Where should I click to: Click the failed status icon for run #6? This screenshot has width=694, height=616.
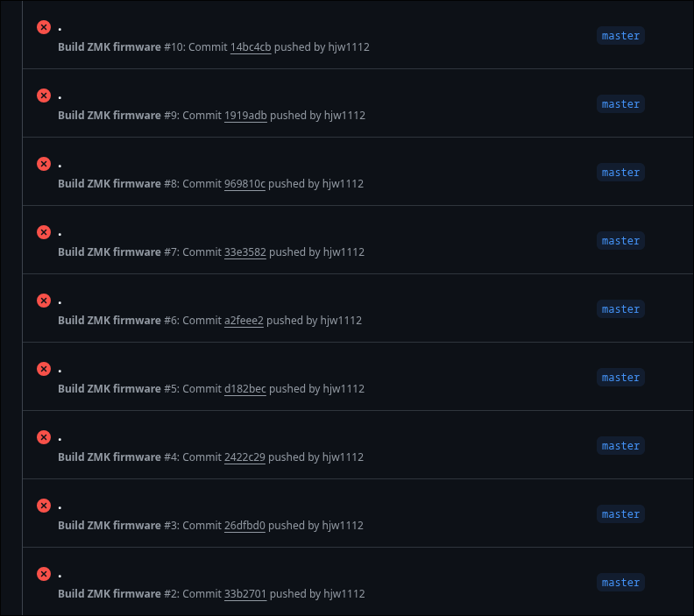coord(44,301)
